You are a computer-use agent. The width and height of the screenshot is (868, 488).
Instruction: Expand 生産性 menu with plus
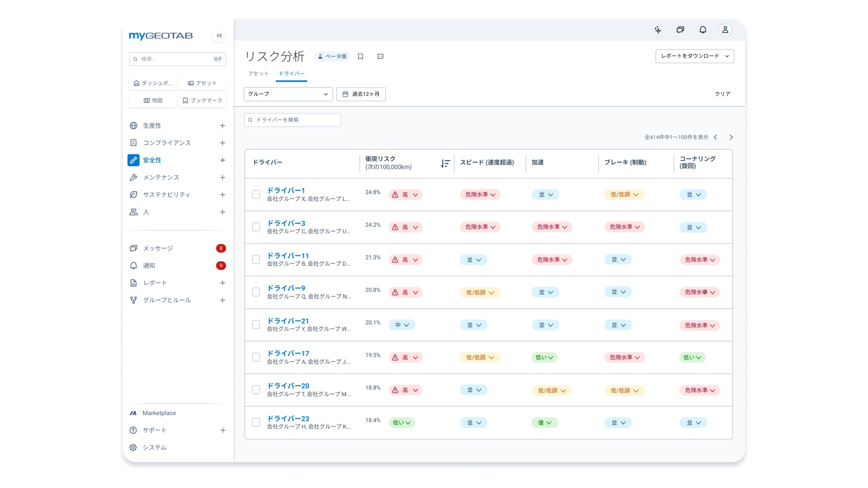pos(222,126)
